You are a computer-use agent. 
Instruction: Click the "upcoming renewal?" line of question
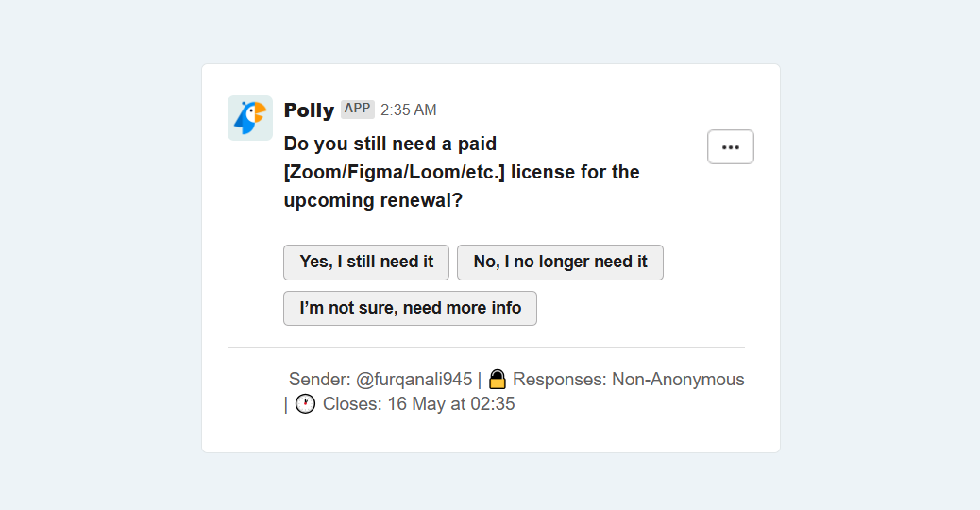coord(373,200)
